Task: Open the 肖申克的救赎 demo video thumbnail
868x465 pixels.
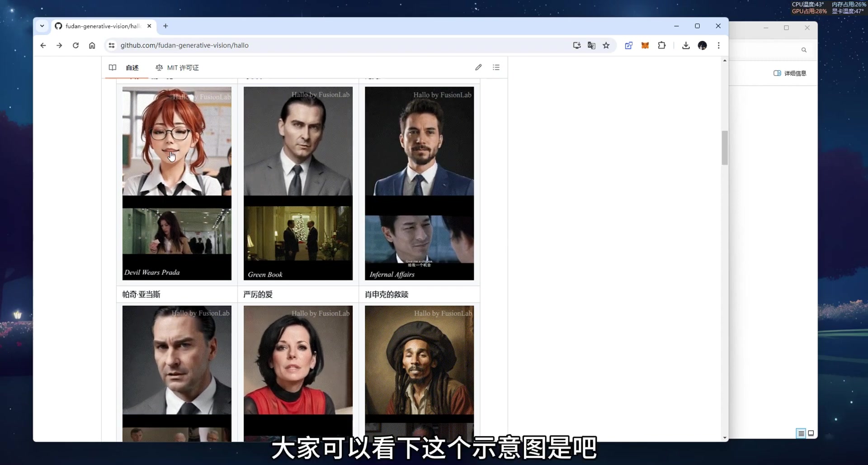Action: coord(419,373)
